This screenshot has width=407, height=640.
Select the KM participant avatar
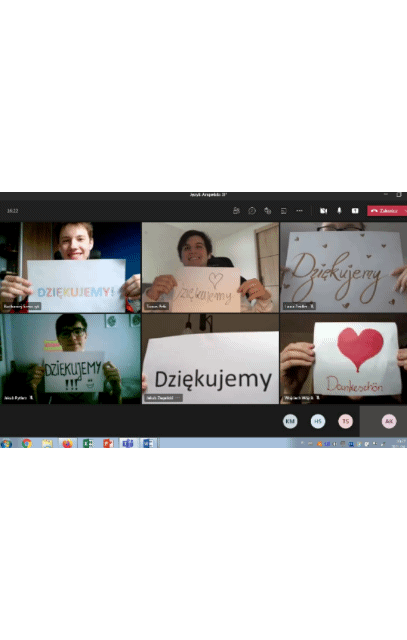tap(290, 421)
